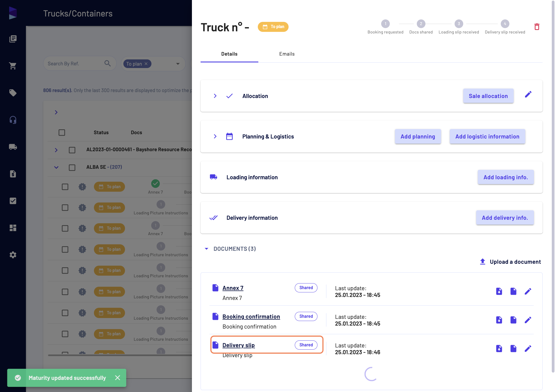Image resolution: width=555 pixels, height=392 pixels.
Task: Open the dashboard sidebar icon
Action: point(13,228)
